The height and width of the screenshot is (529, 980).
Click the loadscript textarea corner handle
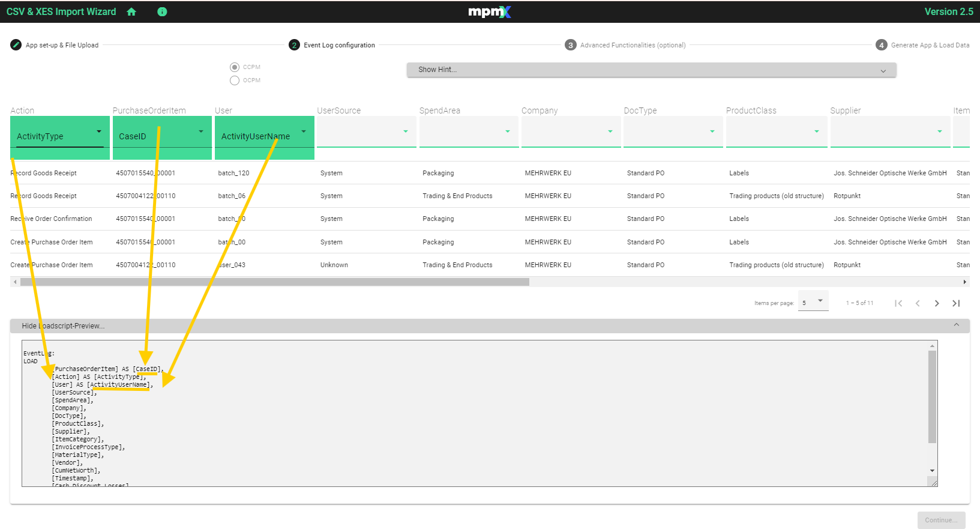[x=933, y=482]
